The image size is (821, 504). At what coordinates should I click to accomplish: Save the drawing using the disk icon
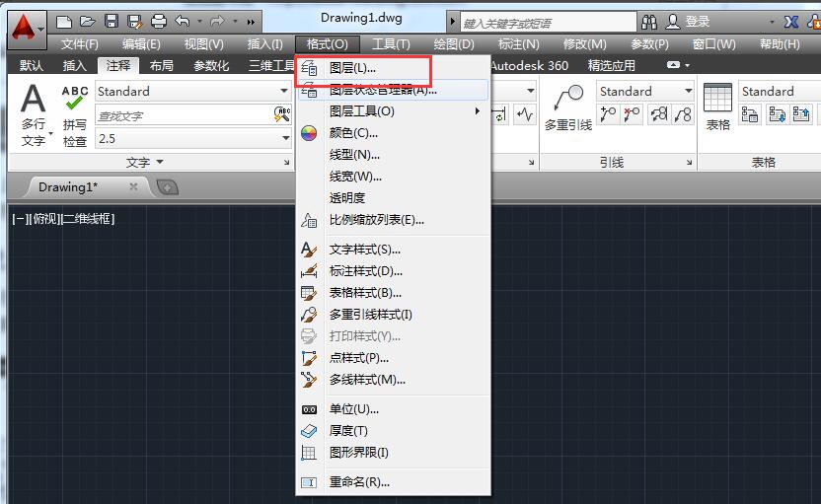coord(111,22)
